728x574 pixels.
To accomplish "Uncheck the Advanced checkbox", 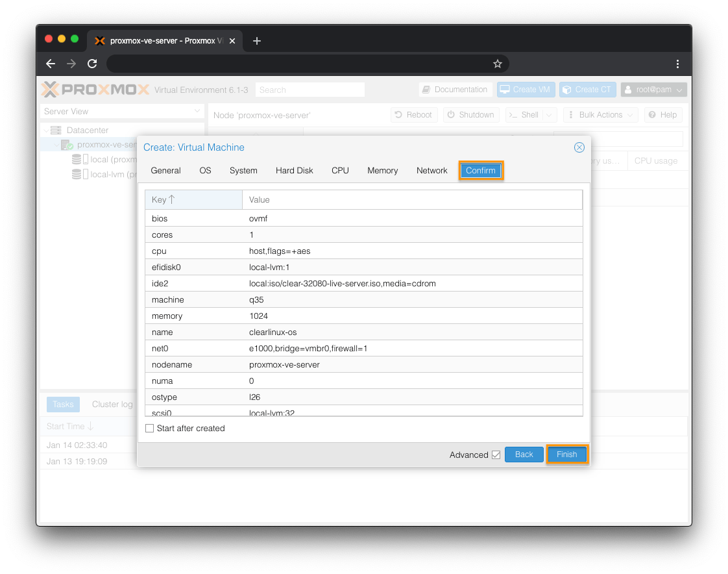I will (x=496, y=455).
